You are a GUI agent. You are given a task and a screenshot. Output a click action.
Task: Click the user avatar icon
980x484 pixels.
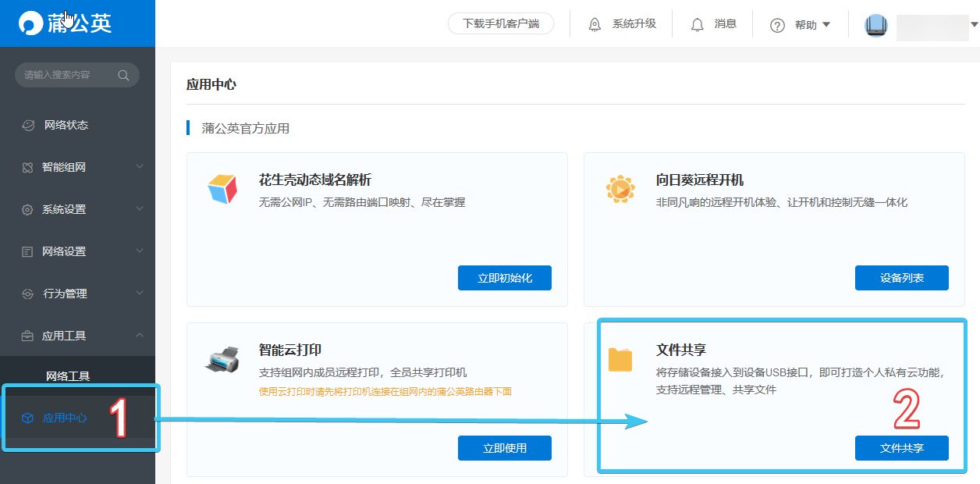[876, 25]
